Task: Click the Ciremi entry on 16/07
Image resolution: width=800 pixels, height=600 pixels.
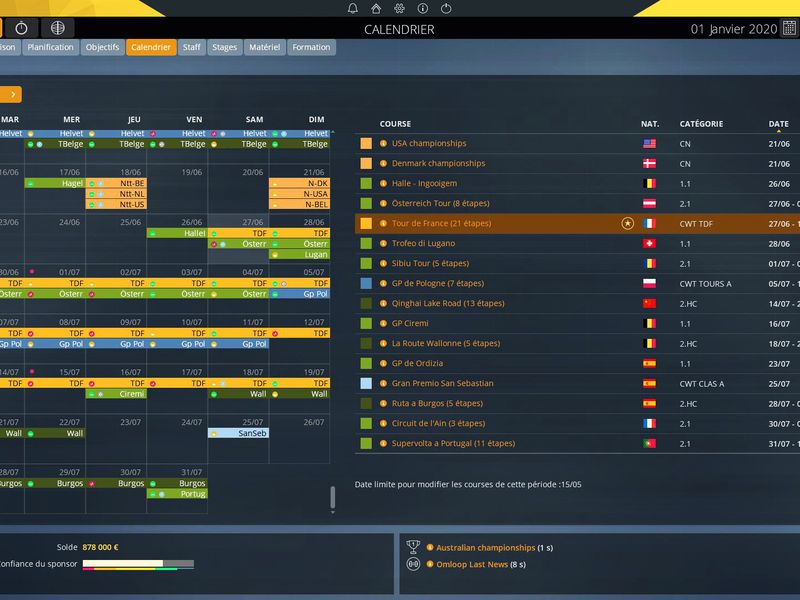Action: [116, 394]
